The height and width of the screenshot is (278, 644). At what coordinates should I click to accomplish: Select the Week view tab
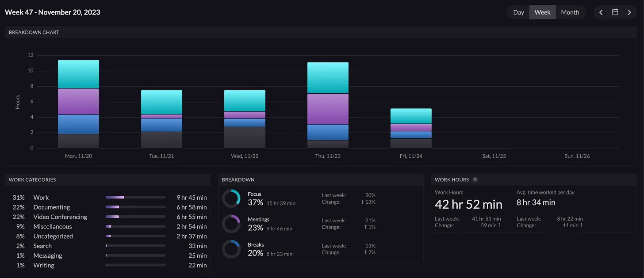[542, 12]
